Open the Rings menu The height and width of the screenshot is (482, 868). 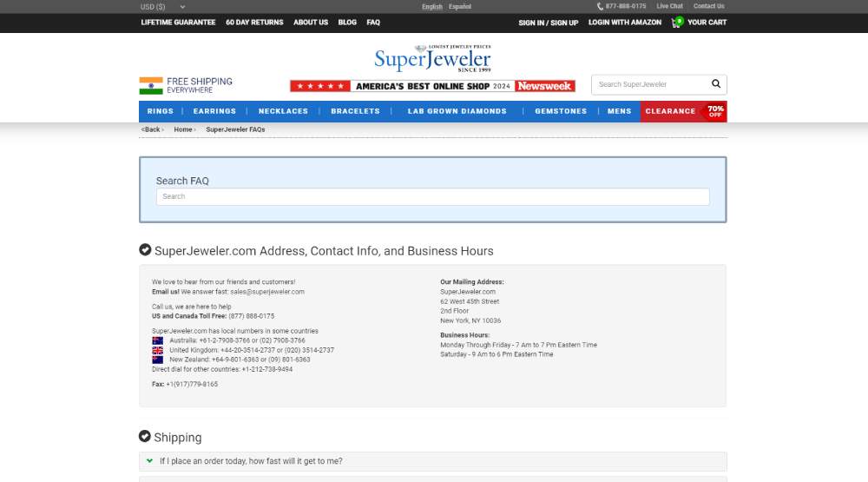pos(160,111)
